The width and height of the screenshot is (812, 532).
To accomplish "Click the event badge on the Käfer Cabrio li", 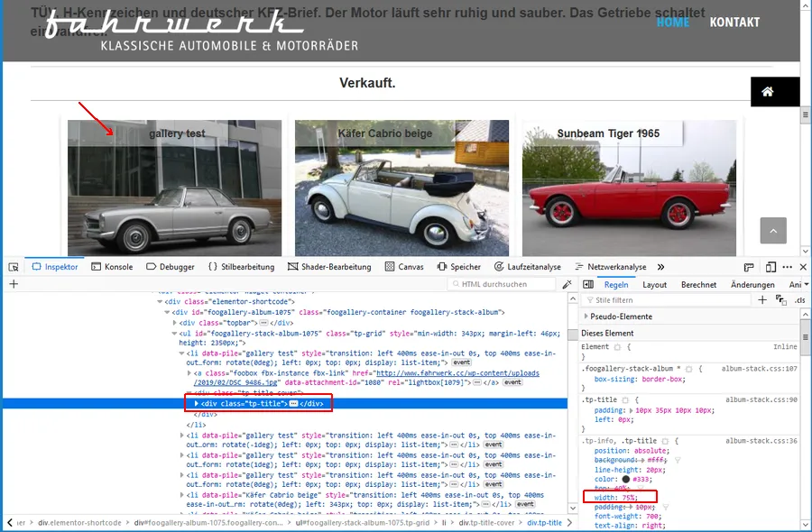I will (x=525, y=505).
